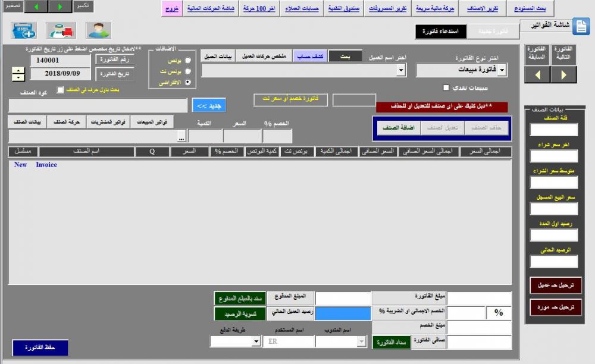
Task: Open the invoice type dropdown فاتورة مبيعات
Action: click(x=501, y=71)
